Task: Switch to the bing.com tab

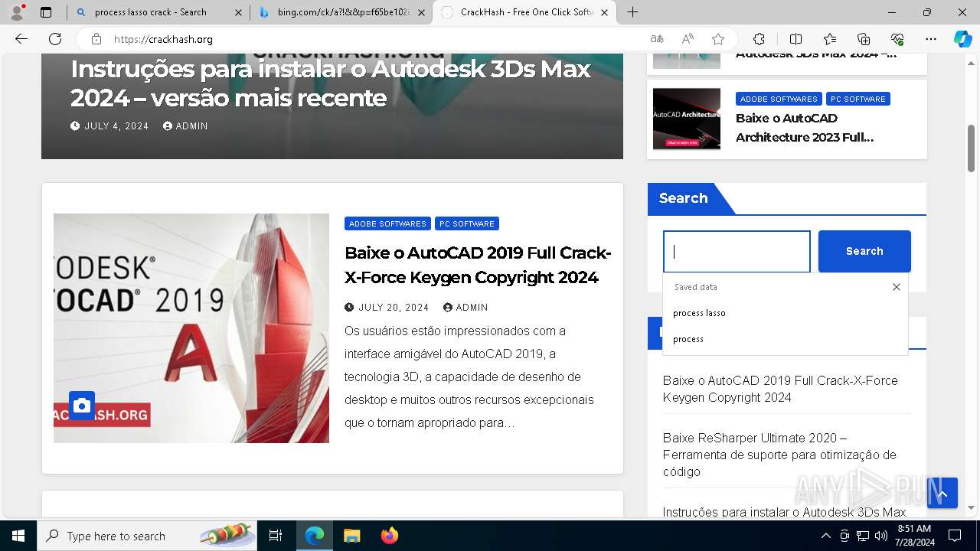Action: [x=342, y=12]
